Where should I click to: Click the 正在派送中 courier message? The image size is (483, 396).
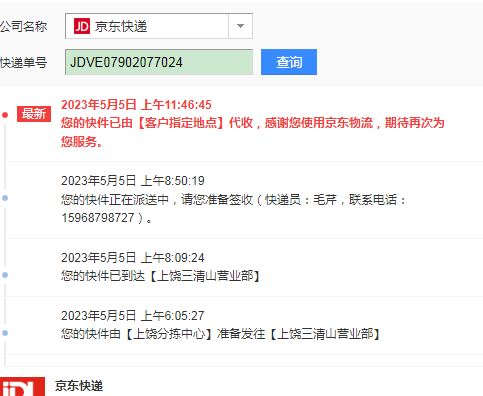click(x=233, y=209)
